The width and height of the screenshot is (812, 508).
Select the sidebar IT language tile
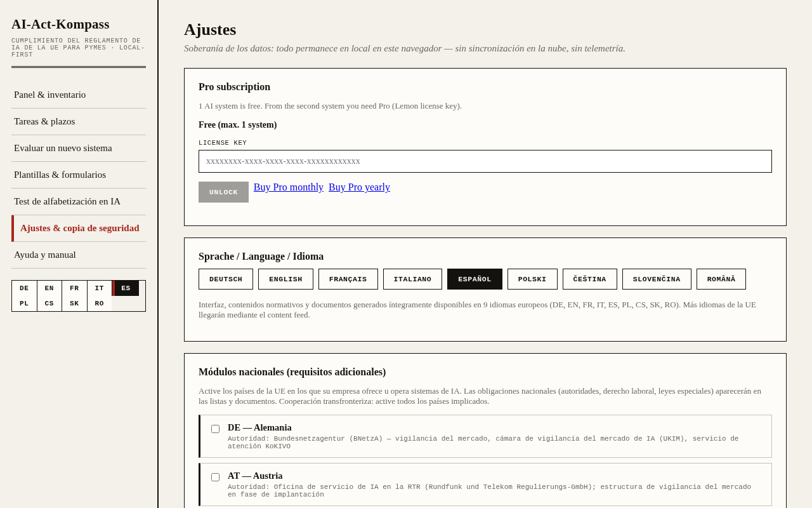coord(100,288)
